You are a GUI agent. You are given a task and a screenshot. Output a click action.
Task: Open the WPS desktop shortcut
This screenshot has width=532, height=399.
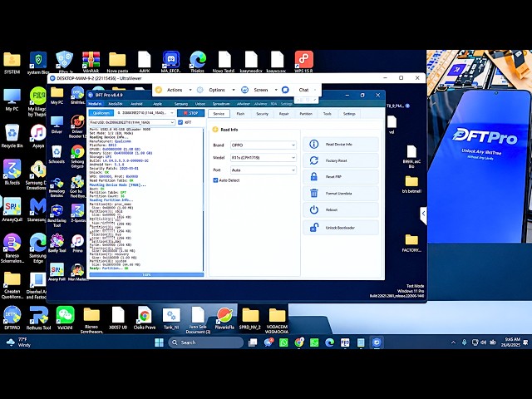(303, 62)
